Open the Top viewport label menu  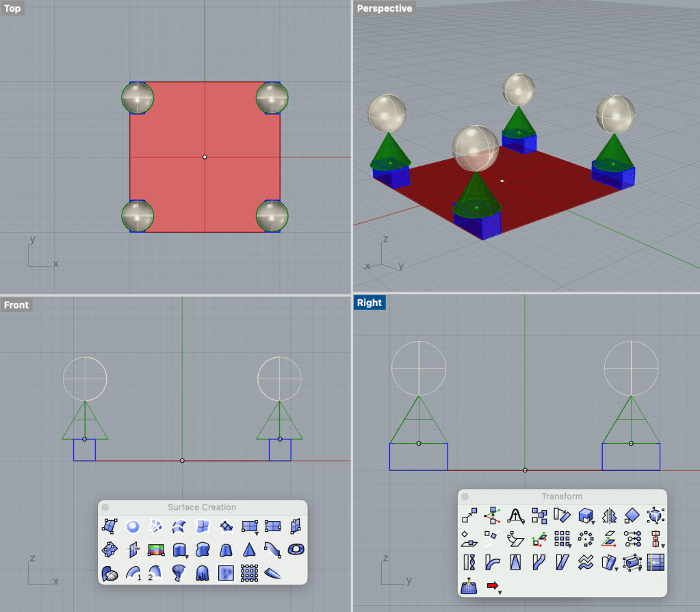[12, 9]
